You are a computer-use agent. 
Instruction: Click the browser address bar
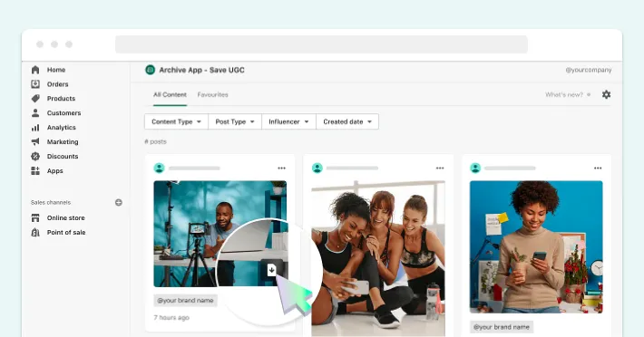[321, 44]
